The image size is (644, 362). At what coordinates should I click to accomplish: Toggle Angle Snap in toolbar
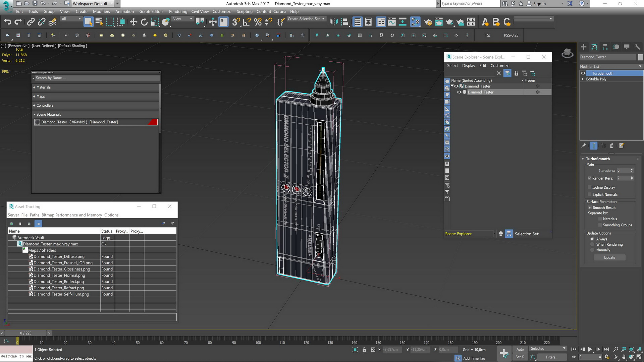[247, 22]
